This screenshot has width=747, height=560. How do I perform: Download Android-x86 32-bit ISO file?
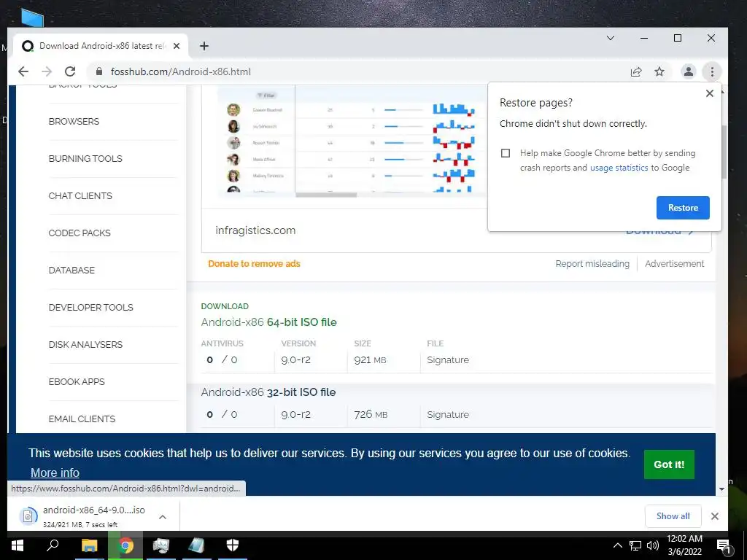268,392
